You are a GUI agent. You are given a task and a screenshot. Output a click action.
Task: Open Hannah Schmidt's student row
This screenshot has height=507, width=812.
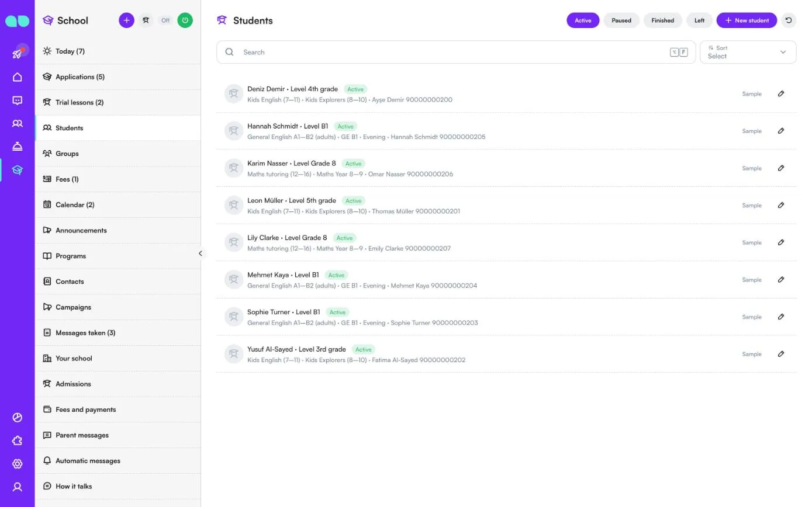click(506, 131)
